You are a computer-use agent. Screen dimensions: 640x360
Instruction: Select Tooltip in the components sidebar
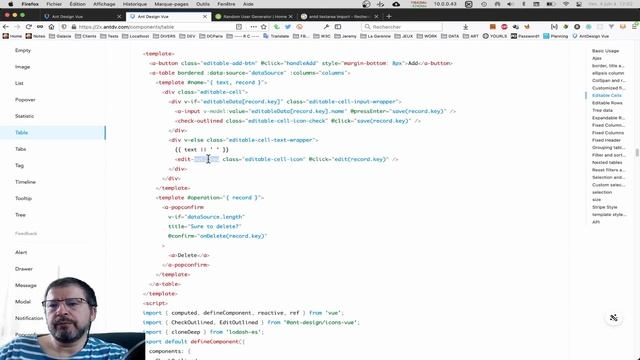pos(23,198)
